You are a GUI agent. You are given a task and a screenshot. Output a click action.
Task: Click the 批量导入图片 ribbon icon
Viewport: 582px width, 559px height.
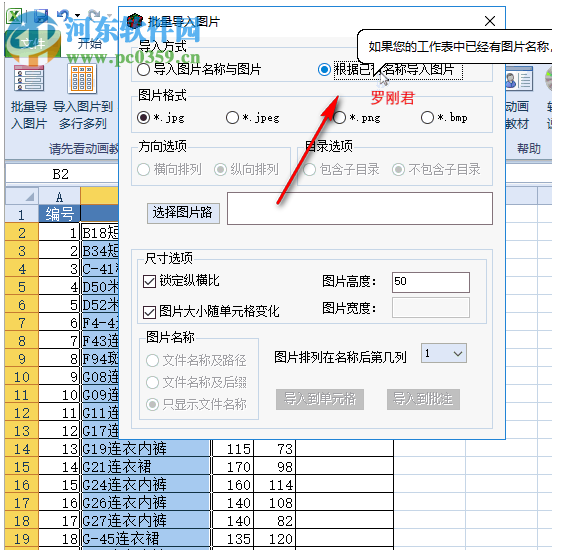point(29,79)
